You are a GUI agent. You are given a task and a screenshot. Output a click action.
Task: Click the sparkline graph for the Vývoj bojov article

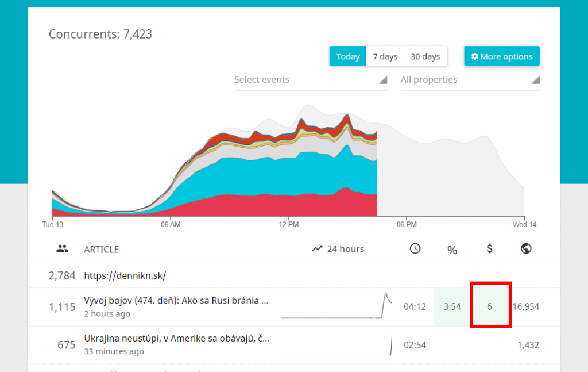point(336,306)
